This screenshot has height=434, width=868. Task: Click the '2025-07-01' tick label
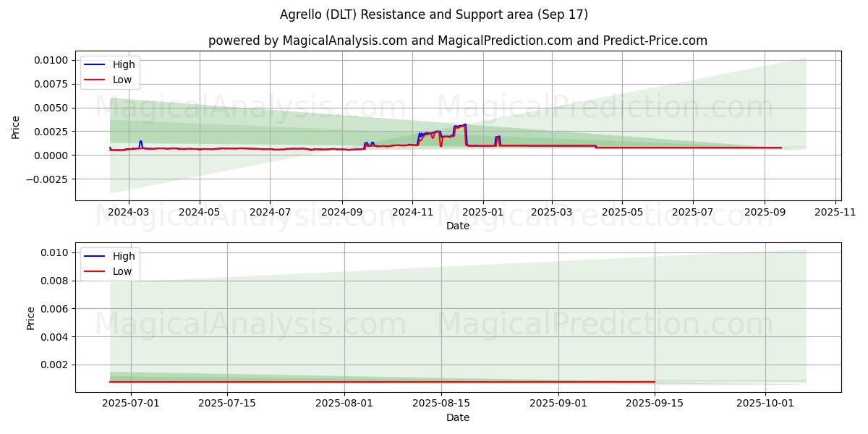pyautogui.click(x=131, y=404)
